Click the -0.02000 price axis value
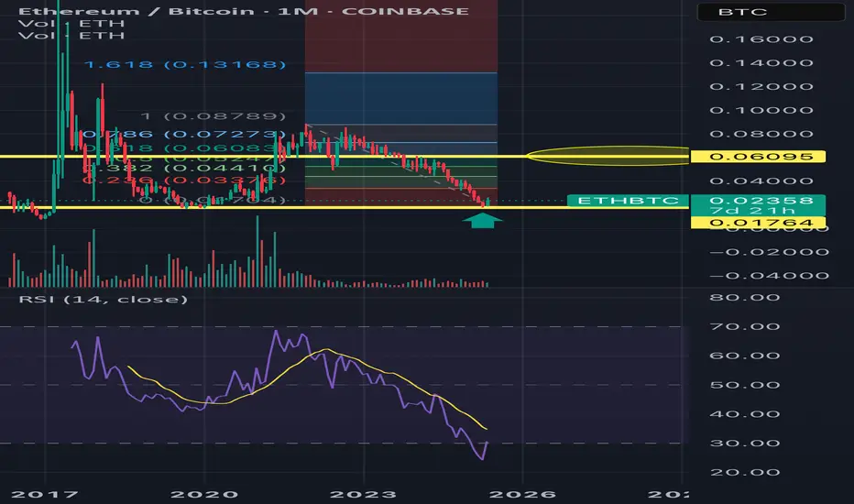This screenshot has width=854, height=504. pyautogui.click(x=769, y=252)
